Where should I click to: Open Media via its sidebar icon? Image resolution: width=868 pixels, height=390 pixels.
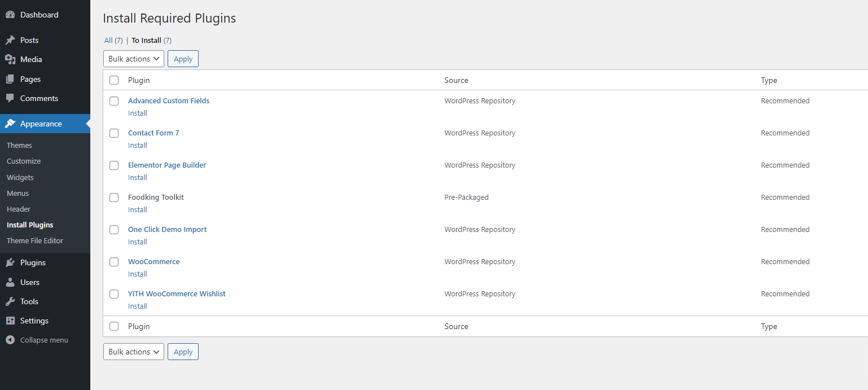tap(10, 59)
